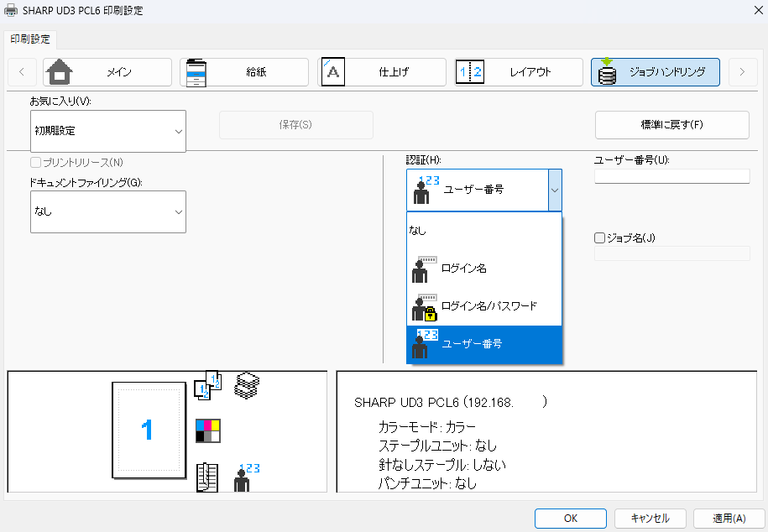This screenshot has width=768, height=532.
Task: Click the 123 person icon in the 認証 box
Action: pos(426,190)
